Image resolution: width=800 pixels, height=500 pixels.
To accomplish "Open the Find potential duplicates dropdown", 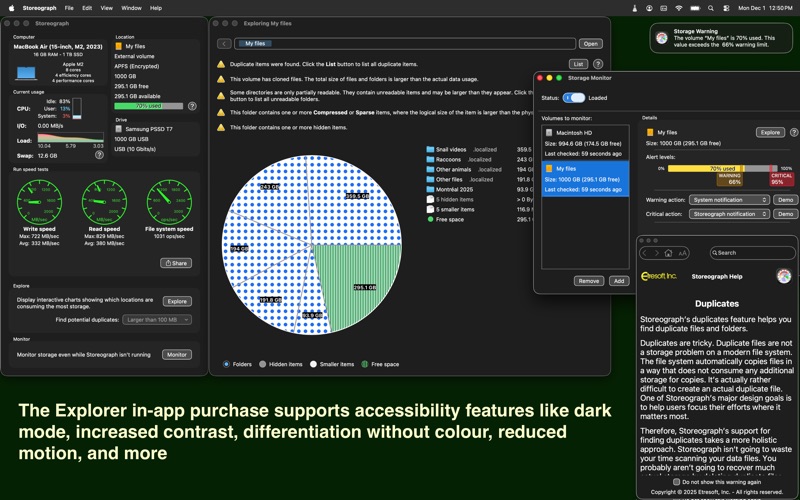I will (157, 320).
